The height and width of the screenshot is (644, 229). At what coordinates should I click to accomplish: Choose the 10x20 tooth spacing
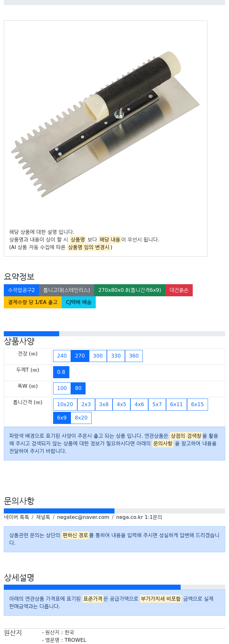(x=65, y=405)
